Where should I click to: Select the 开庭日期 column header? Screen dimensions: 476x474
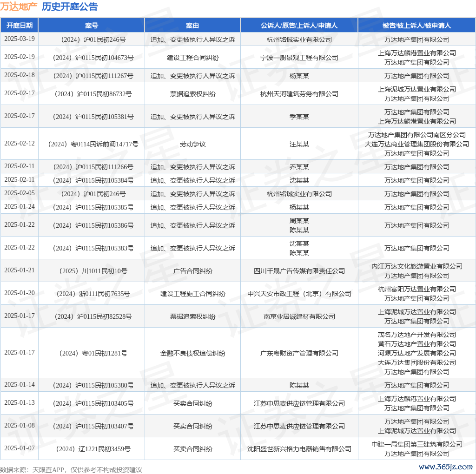(20, 26)
